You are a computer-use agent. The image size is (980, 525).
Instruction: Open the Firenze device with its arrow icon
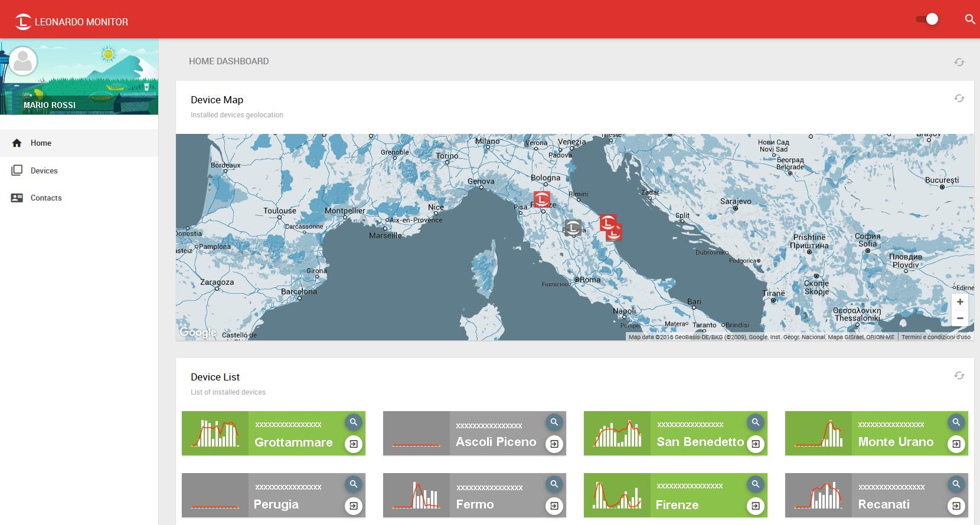[x=755, y=506]
